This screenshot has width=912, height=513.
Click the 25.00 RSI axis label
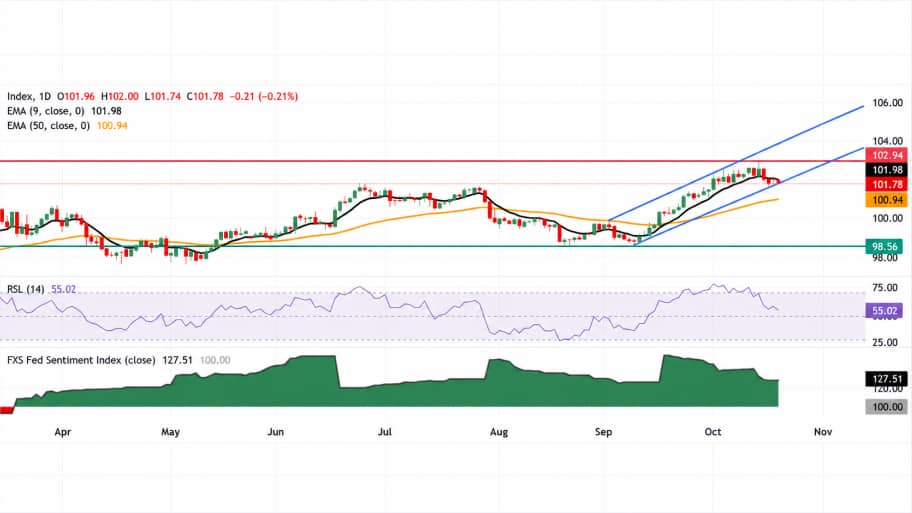click(x=885, y=342)
